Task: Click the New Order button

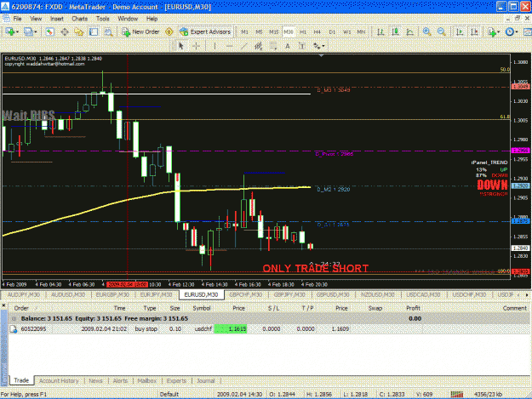Action: click(x=140, y=31)
